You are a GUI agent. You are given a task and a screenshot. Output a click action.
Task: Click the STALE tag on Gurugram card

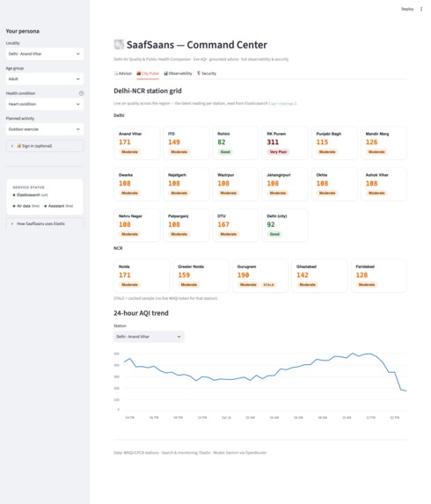pyautogui.click(x=268, y=285)
